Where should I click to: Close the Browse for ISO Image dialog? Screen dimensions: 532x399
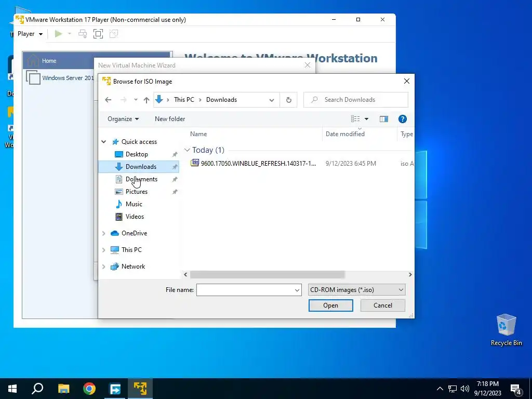pyautogui.click(x=406, y=82)
